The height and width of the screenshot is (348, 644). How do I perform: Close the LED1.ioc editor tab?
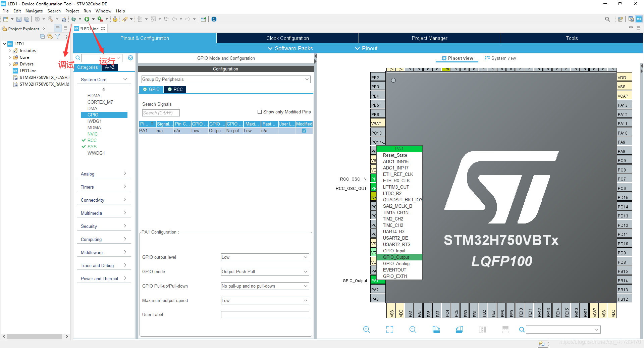[103, 29]
